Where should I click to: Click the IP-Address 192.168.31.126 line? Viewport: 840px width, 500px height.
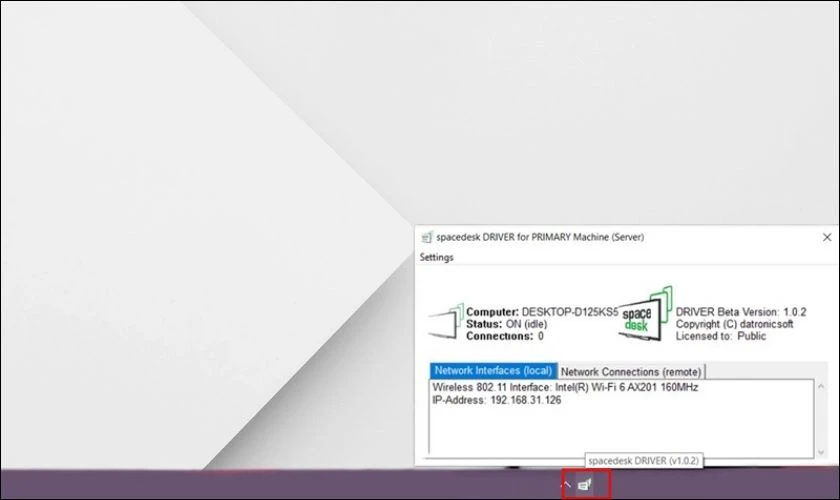pos(497,400)
